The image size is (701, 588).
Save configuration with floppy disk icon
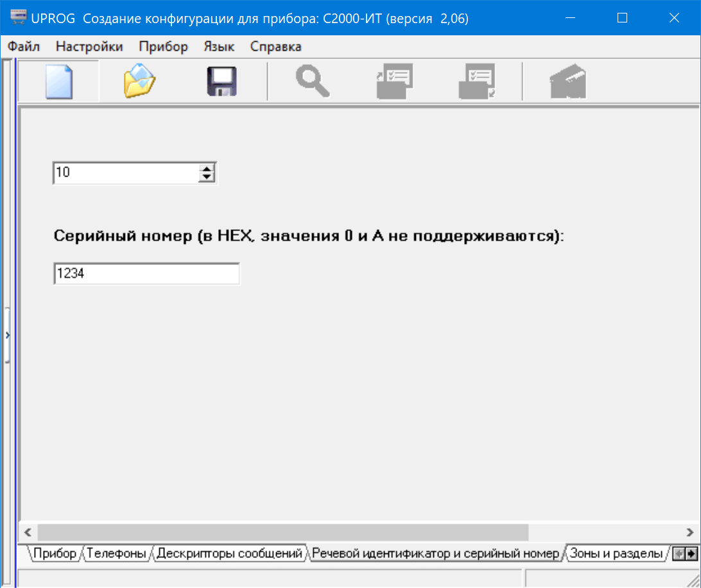click(x=221, y=82)
